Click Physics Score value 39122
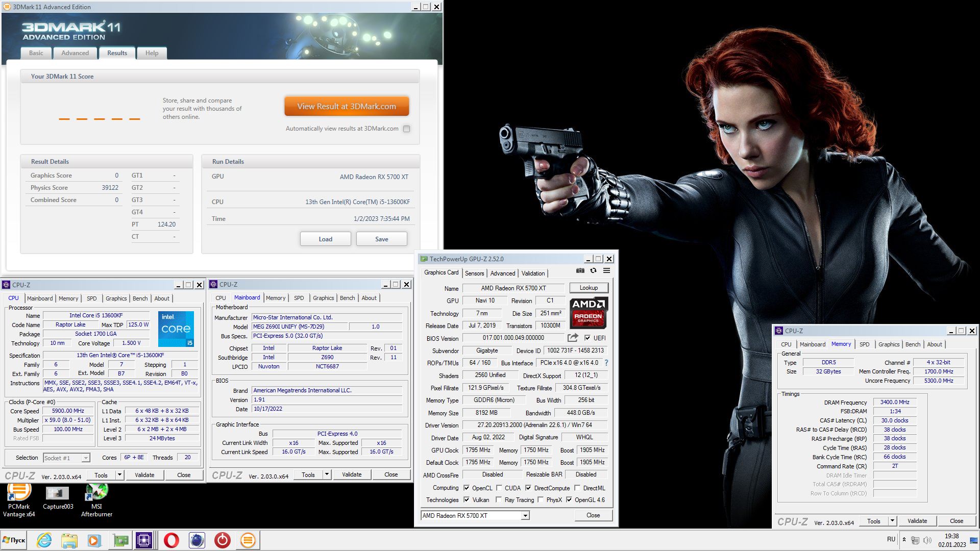Screen dimensions: 980x551 click(x=110, y=188)
